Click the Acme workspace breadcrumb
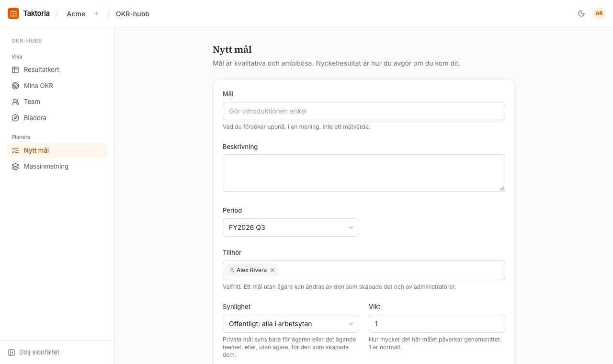Viewport: 613px width, 364px height. [76, 14]
